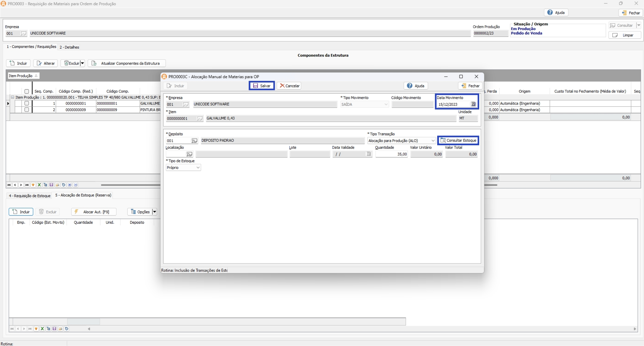Check the box for component row 1

point(27,103)
